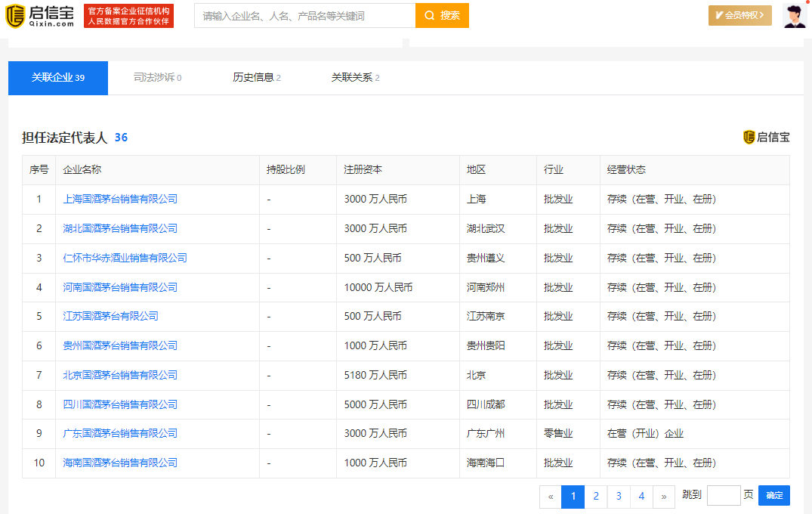Go to the previous page with « arrow
The image size is (812, 514).
(551, 497)
